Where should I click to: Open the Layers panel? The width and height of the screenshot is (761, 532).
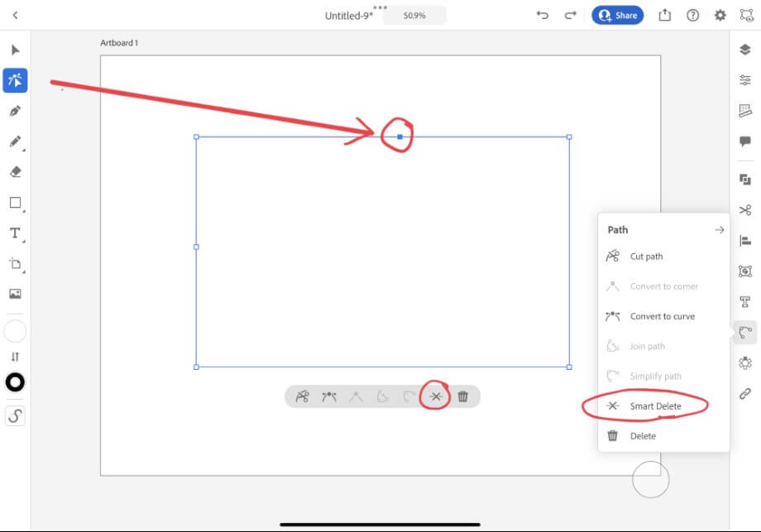[x=745, y=50]
